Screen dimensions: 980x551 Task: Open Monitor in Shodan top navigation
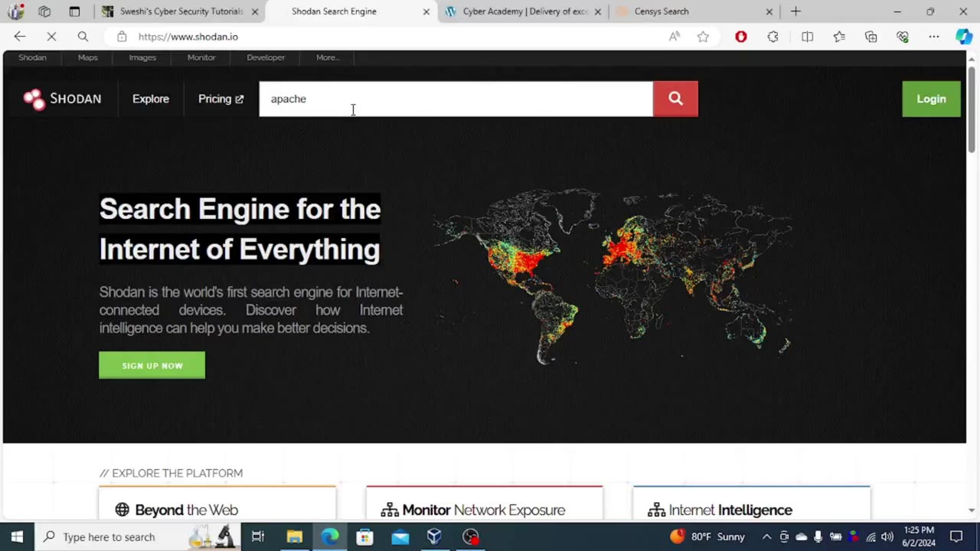(x=201, y=57)
